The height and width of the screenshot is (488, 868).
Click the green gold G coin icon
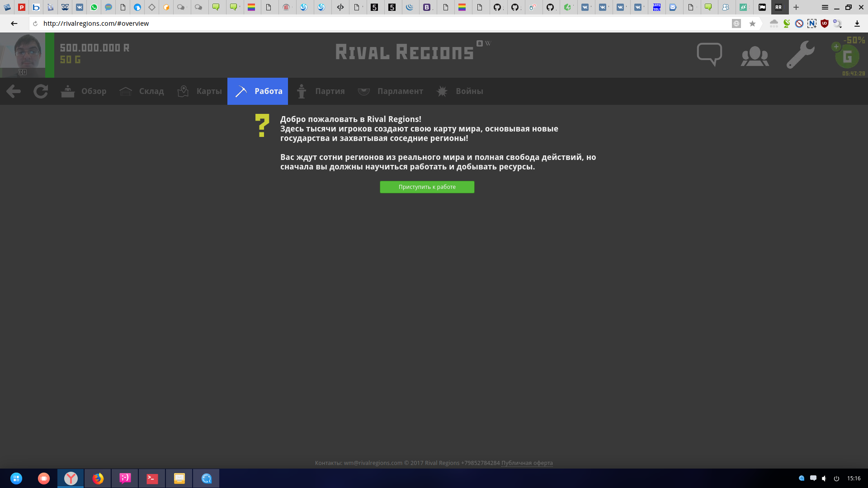(x=847, y=56)
